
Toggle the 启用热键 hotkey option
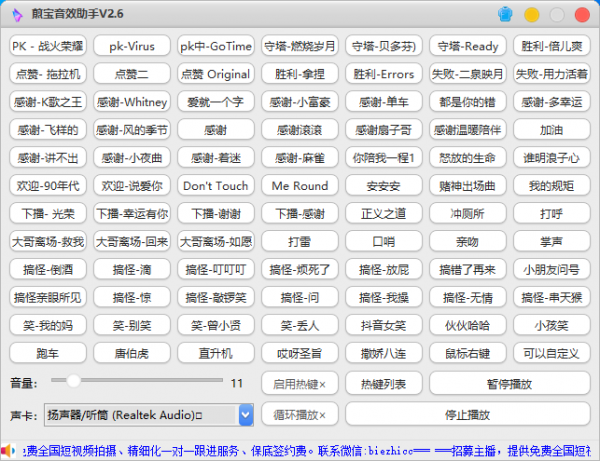300,384
